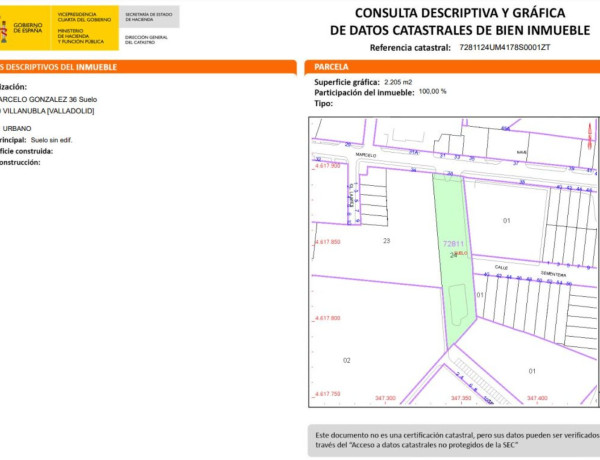The image size is (600, 460).
Task: Click the 'ficie construida:' label
Action: (26, 151)
